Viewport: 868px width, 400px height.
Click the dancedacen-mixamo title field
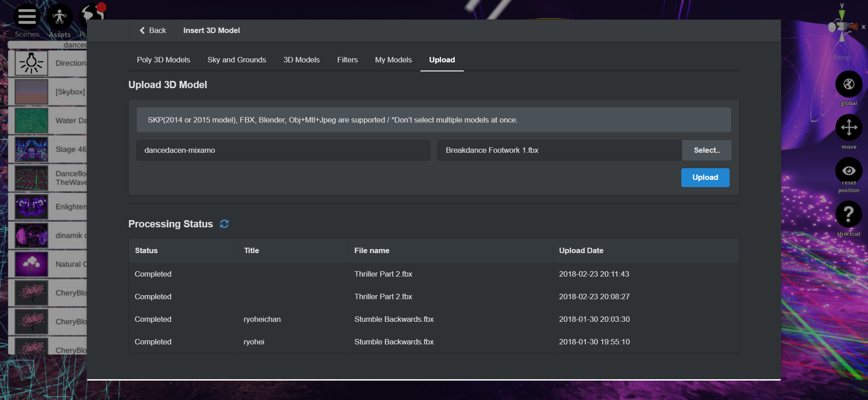tap(283, 150)
